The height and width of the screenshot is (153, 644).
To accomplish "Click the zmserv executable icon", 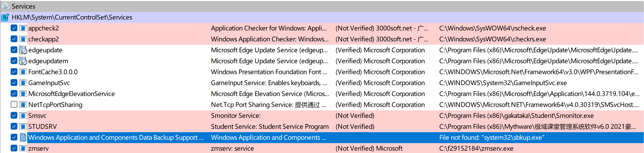I will click(x=23, y=148).
